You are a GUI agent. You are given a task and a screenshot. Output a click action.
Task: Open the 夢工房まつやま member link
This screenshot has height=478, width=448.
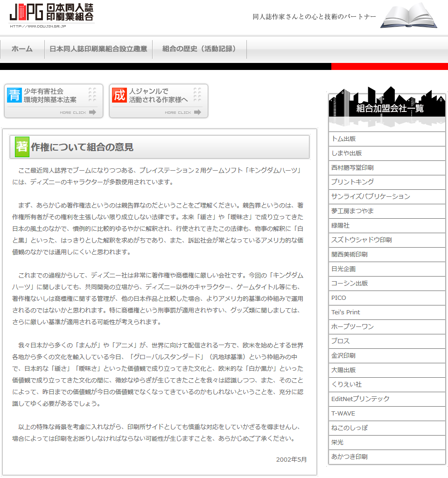point(387,211)
